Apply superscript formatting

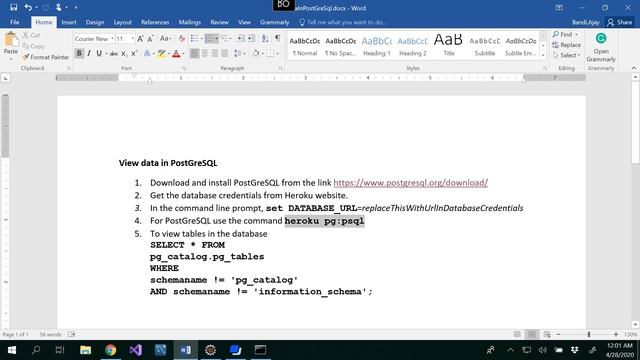click(133, 53)
